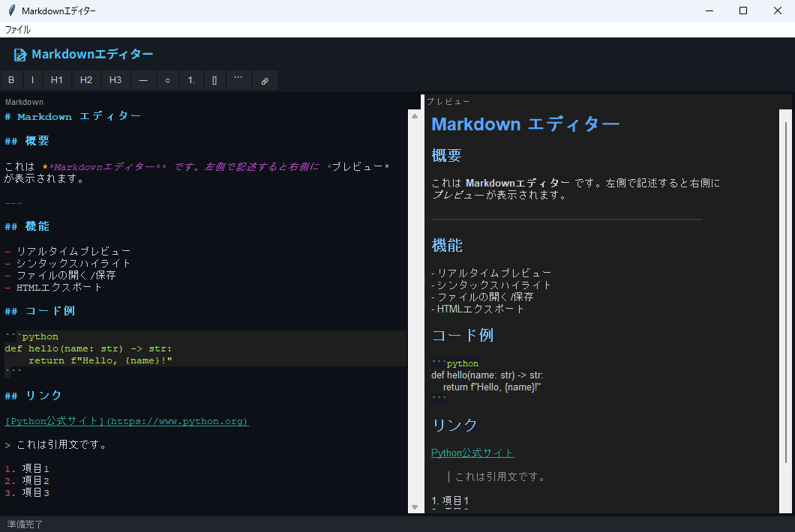Open the ファイル menu
Screen dimensions: 795x532
(x=18, y=30)
